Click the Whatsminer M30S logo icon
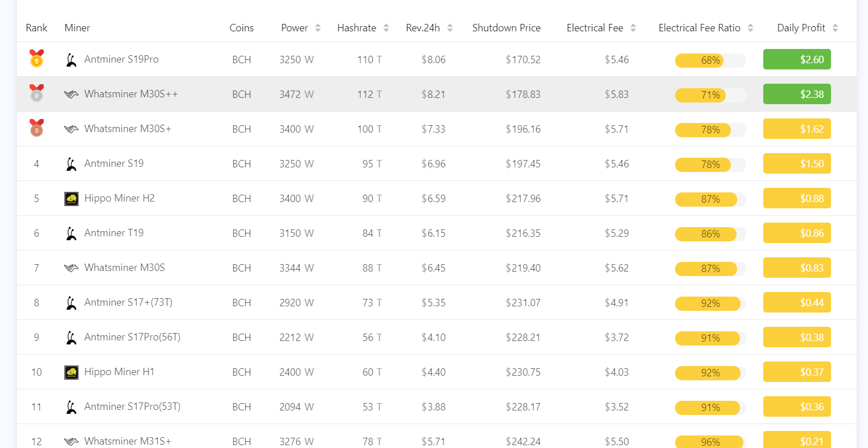Image resolution: width=868 pixels, height=448 pixels. (x=71, y=268)
